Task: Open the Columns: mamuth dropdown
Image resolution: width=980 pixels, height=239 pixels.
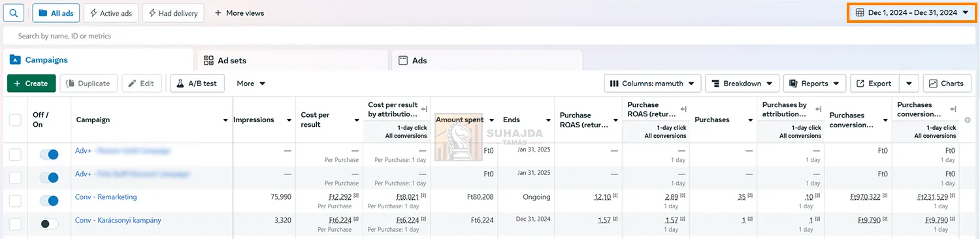Action: click(x=653, y=84)
